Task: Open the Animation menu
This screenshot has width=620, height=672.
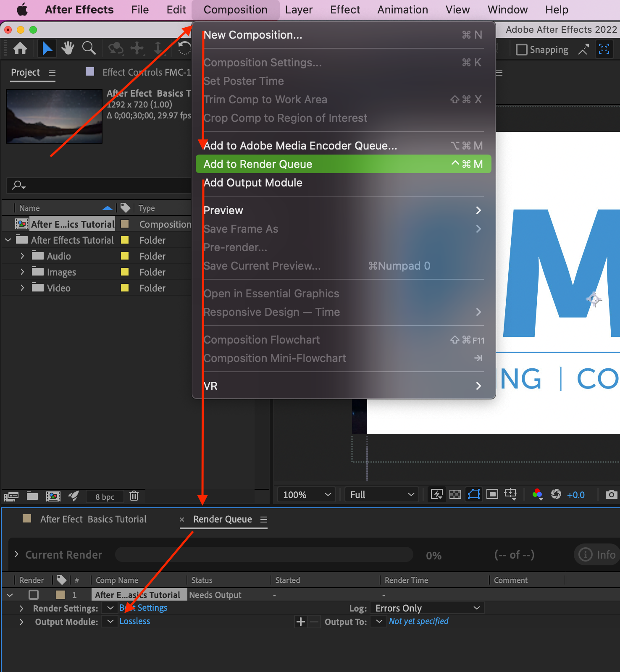Action: (x=402, y=10)
